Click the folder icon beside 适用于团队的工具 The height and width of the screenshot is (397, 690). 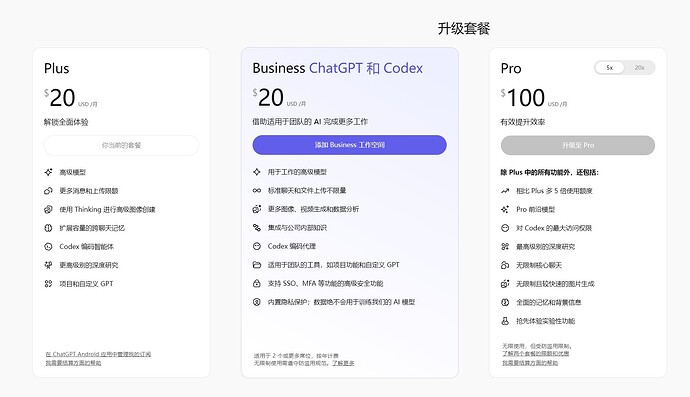(257, 265)
